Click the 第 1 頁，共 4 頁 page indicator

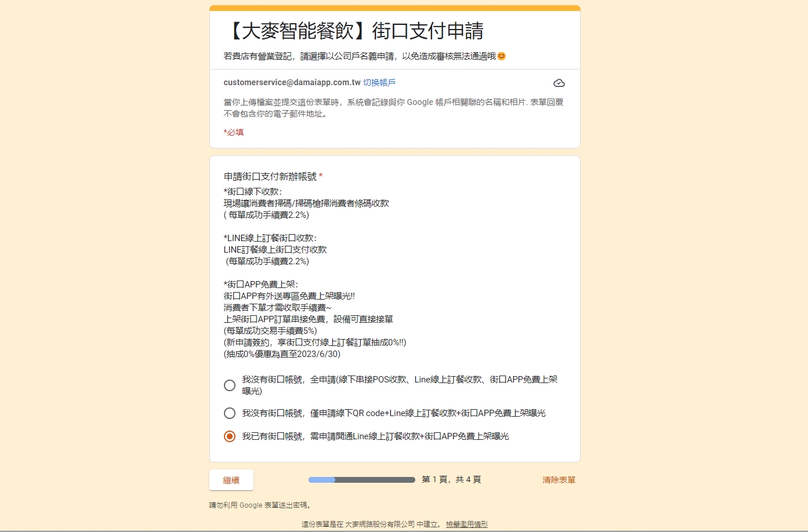pos(451,480)
